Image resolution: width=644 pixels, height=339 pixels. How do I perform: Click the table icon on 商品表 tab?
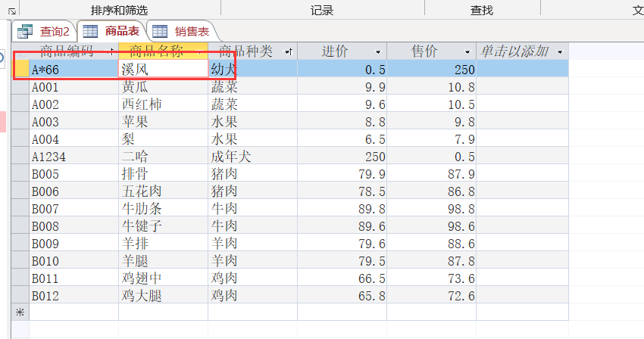click(90, 31)
